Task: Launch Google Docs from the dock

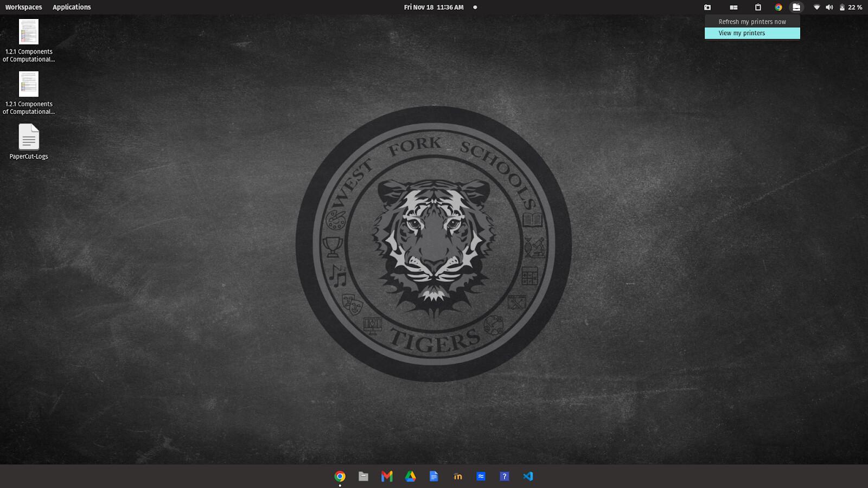Action: click(433, 476)
